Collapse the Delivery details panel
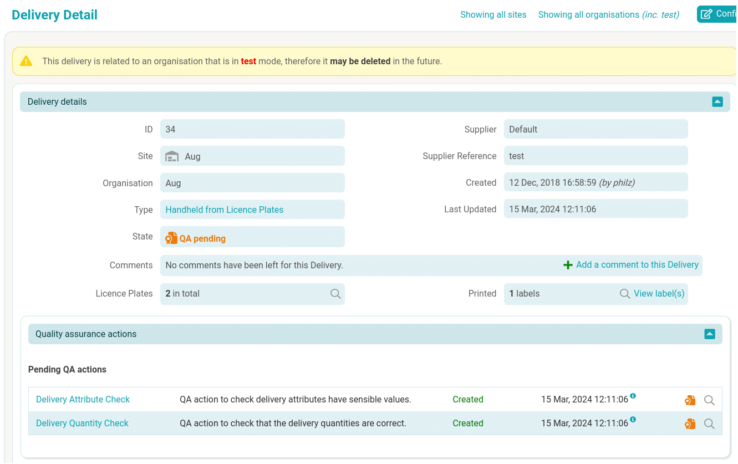This screenshot has width=738, height=464. point(717,102)
